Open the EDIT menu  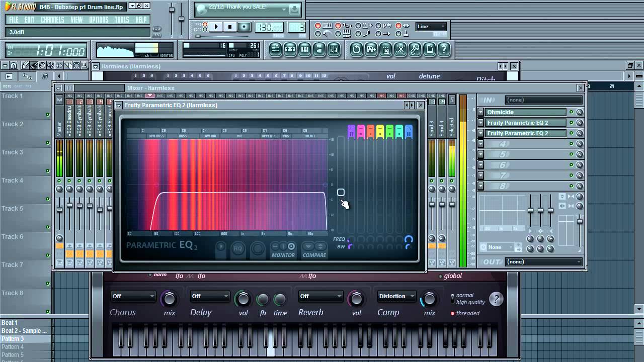pyautogui.click(x=30, y=20)
